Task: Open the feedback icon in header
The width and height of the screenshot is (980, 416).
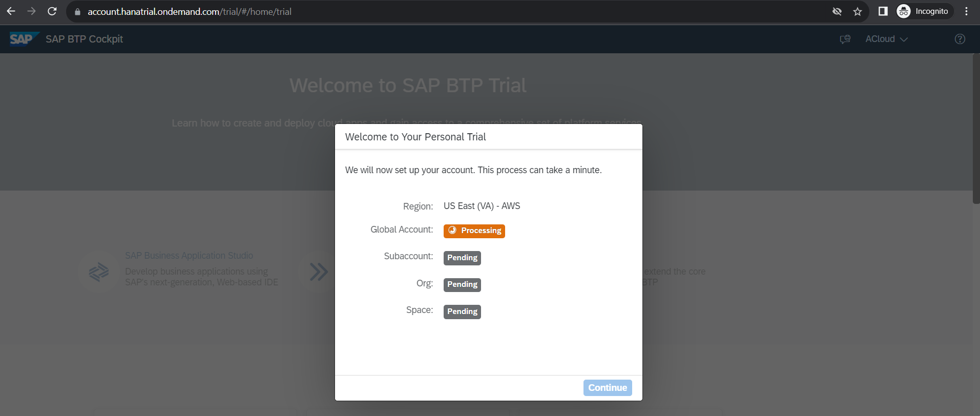Action: tap(845, 39)
